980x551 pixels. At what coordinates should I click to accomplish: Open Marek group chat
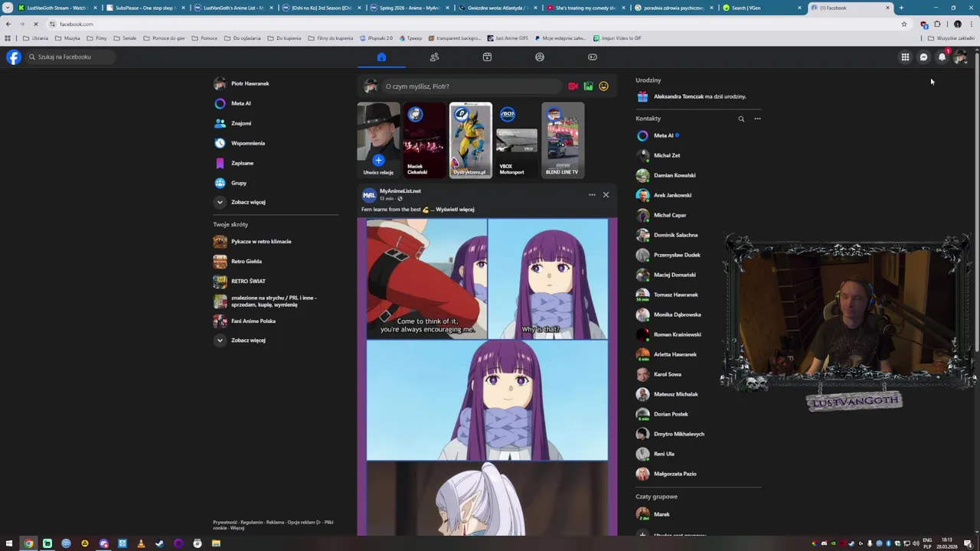pyautogui.click(x=698, y=514)
